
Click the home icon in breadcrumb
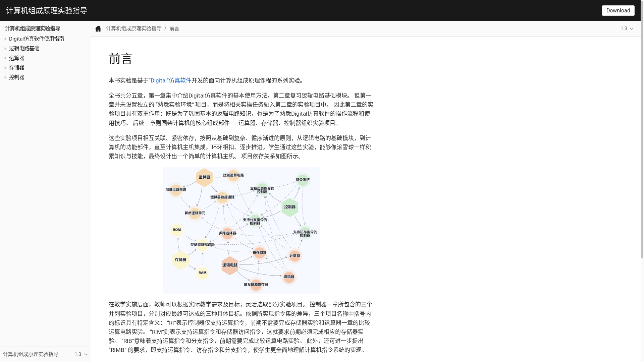[x=98, y=29]
